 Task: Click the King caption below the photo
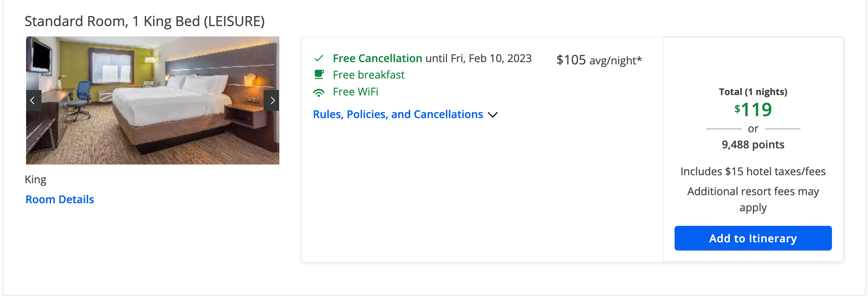click(36, 179)
